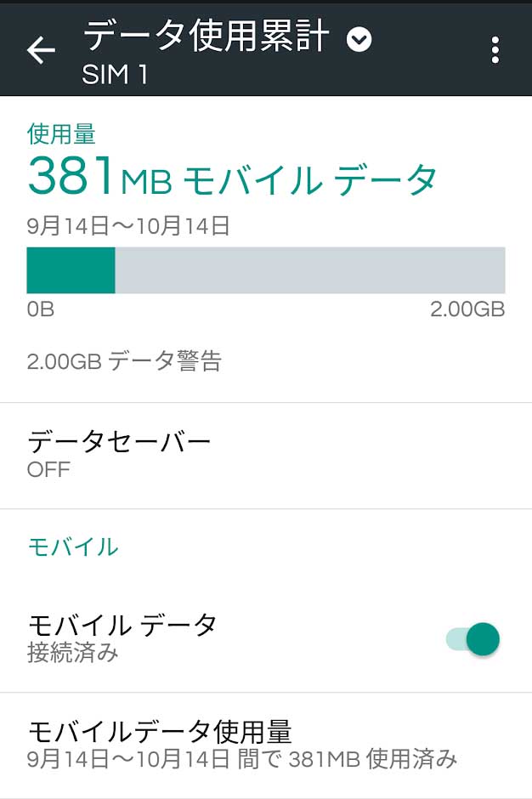Tap the 使用量 label
532x799 pixels.
click(61, 133)
